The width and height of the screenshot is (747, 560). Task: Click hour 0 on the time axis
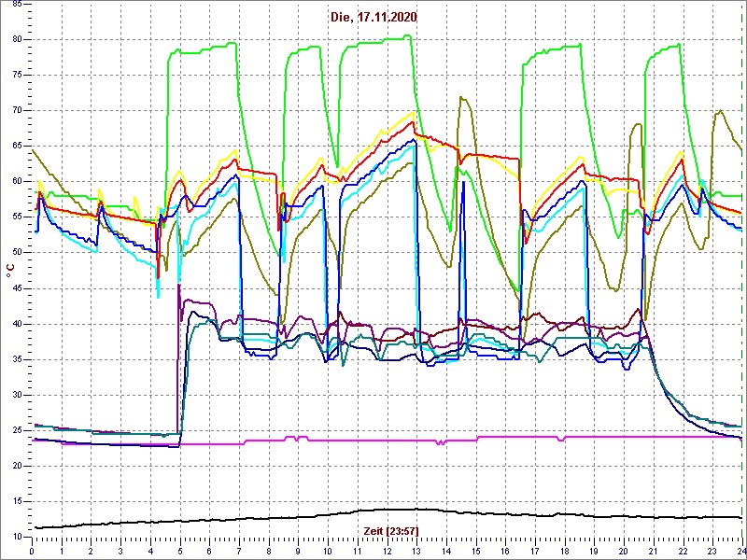tap(32, 551)
